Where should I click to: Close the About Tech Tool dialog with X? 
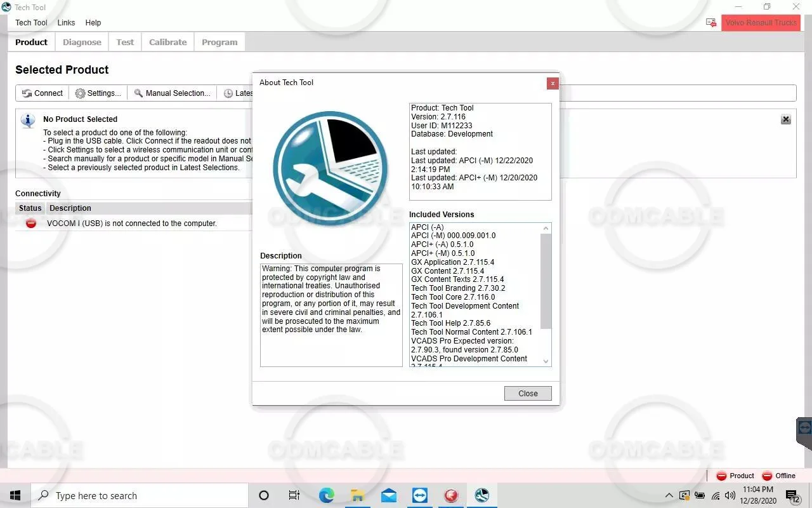(553, 83)
